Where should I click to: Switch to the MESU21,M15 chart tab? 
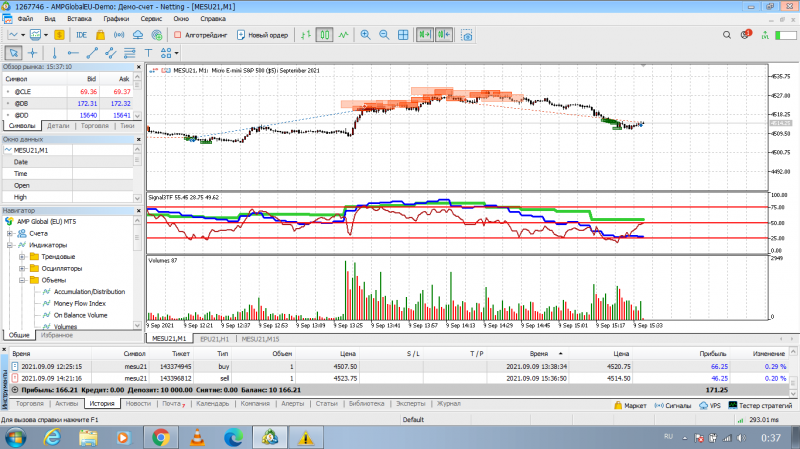[260, 339]
